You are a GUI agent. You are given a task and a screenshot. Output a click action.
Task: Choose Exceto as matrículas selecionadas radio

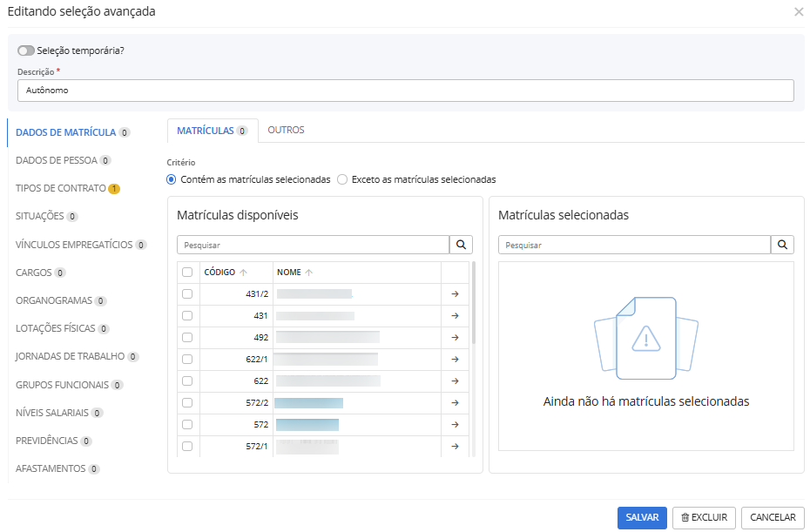[x=342, y=179]
